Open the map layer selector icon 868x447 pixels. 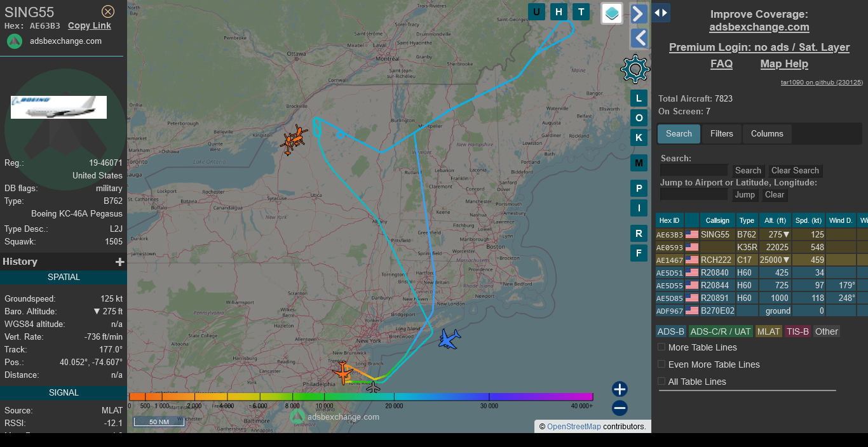[612, 13]
